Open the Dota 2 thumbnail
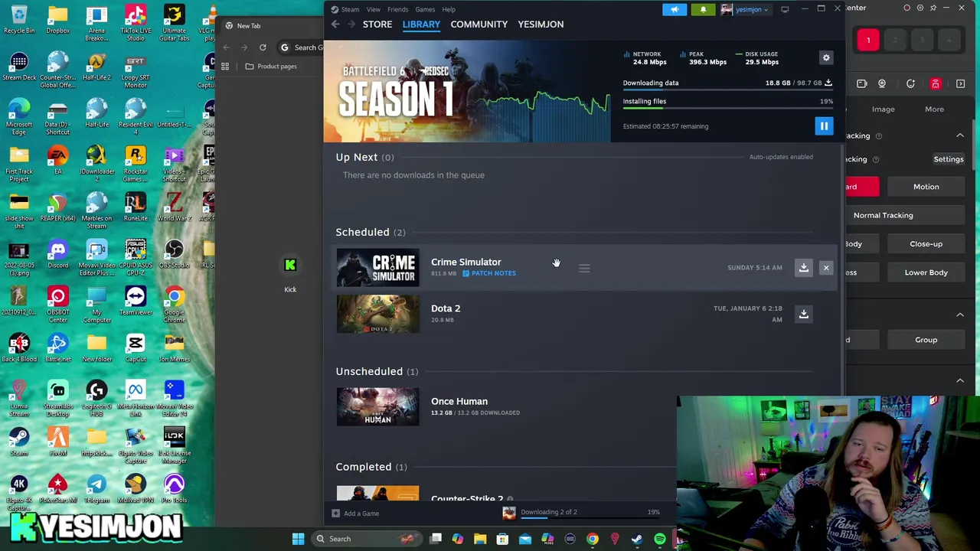This screenshot has width=980, height=551. click(x=377, y=314)
